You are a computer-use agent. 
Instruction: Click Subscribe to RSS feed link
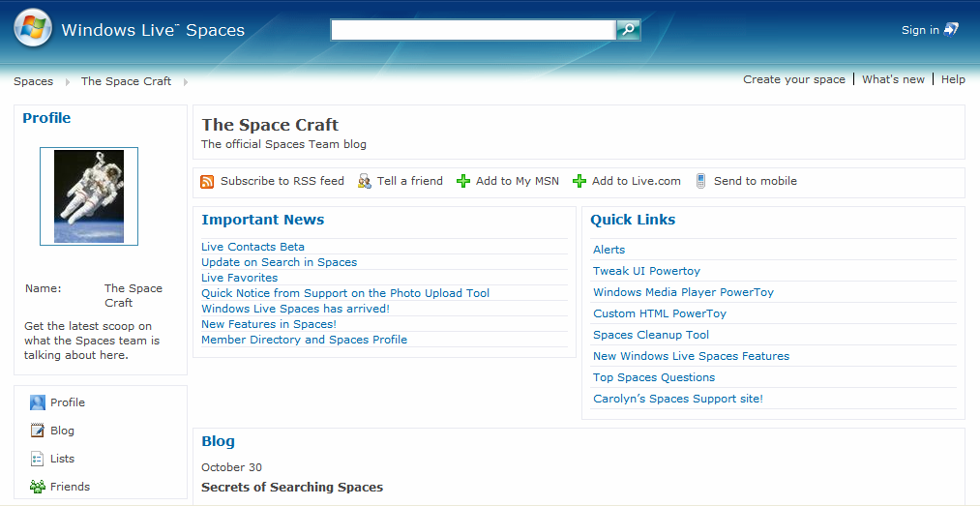(x=282, y=181)
